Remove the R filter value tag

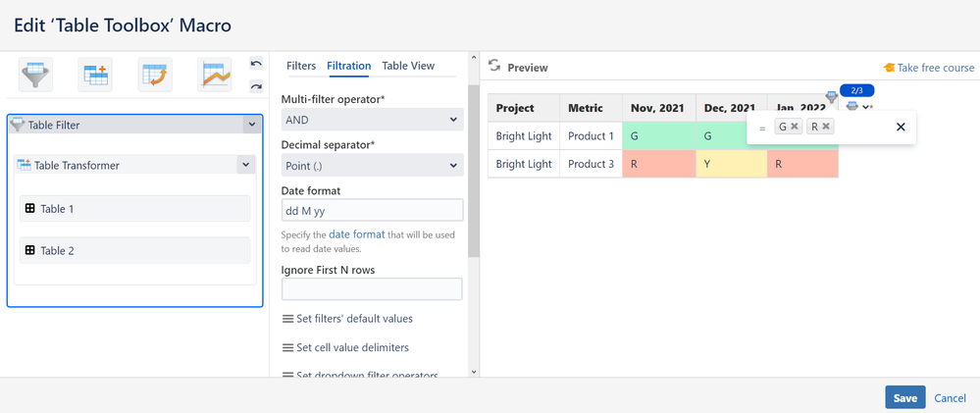click(x=827, y=127)
